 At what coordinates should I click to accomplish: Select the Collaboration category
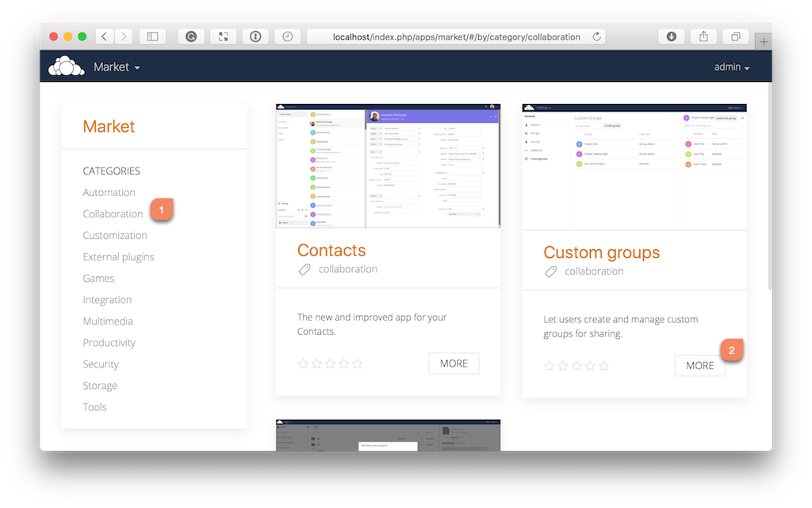tap(113, 214)
